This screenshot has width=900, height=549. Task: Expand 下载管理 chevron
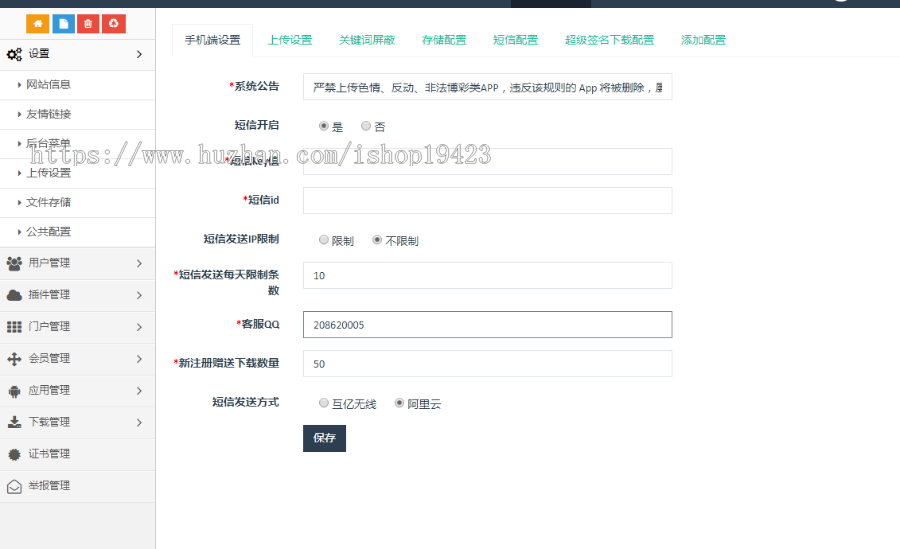(x=139, y=423)
